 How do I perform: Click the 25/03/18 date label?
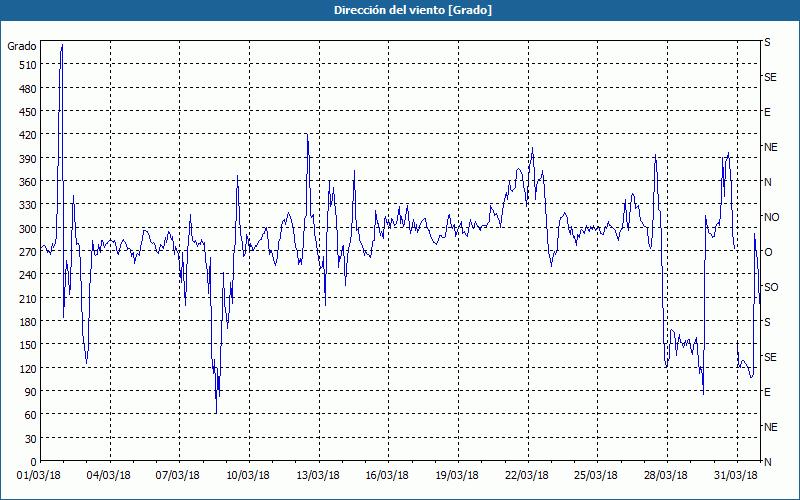tap(596, 476)
